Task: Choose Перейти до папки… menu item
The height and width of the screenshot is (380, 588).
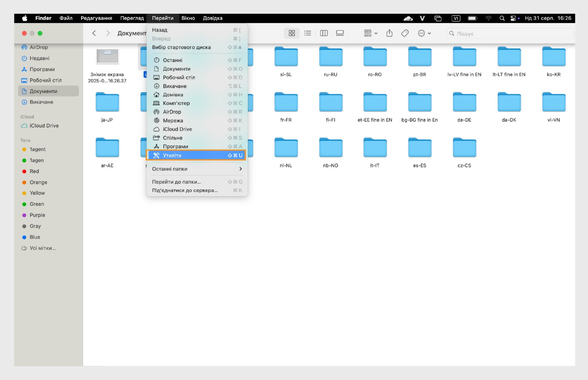Action: 177,182
